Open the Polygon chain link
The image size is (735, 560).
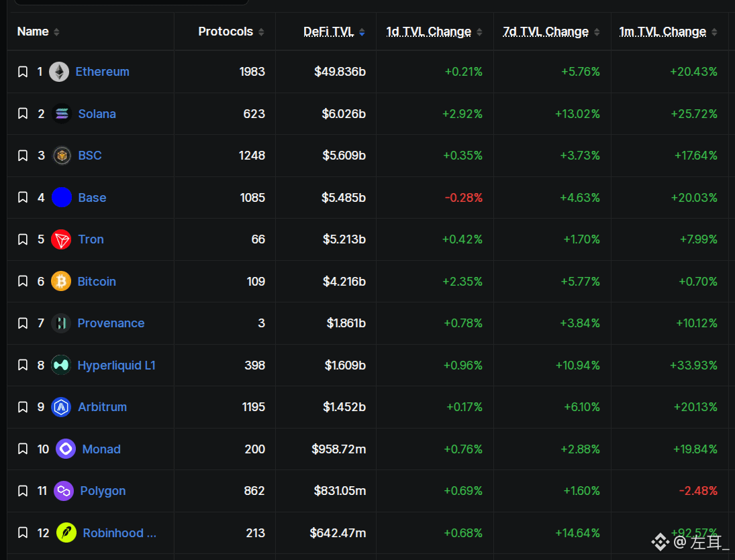point(103,491)
